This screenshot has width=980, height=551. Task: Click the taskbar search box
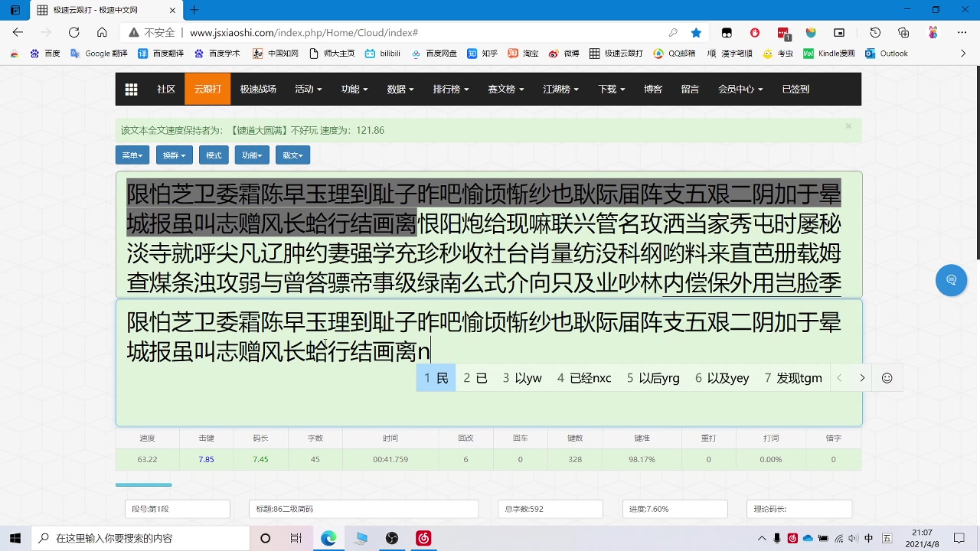(140, 538)
